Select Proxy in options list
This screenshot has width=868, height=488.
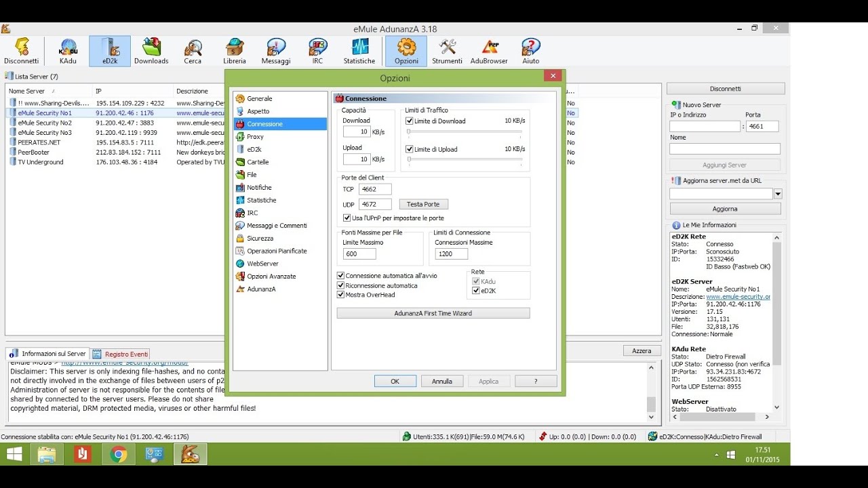tap(255, 137)
